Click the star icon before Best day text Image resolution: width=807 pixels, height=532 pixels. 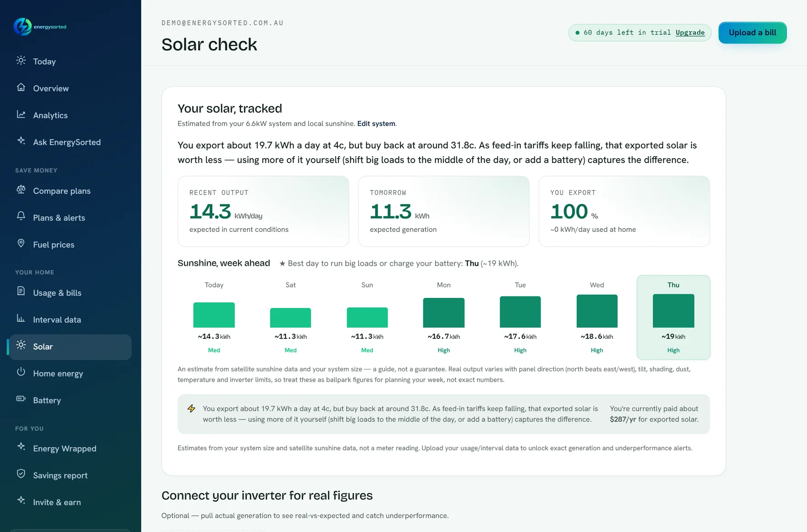tap(282, 263)
